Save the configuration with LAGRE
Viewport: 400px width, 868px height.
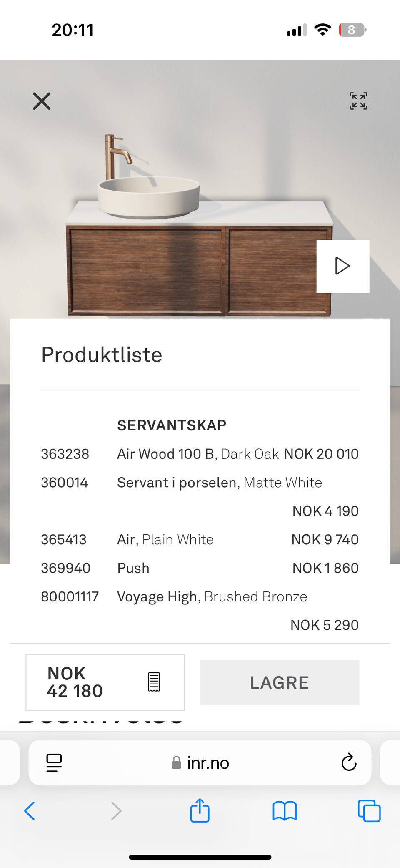click(x=280, y=682)
